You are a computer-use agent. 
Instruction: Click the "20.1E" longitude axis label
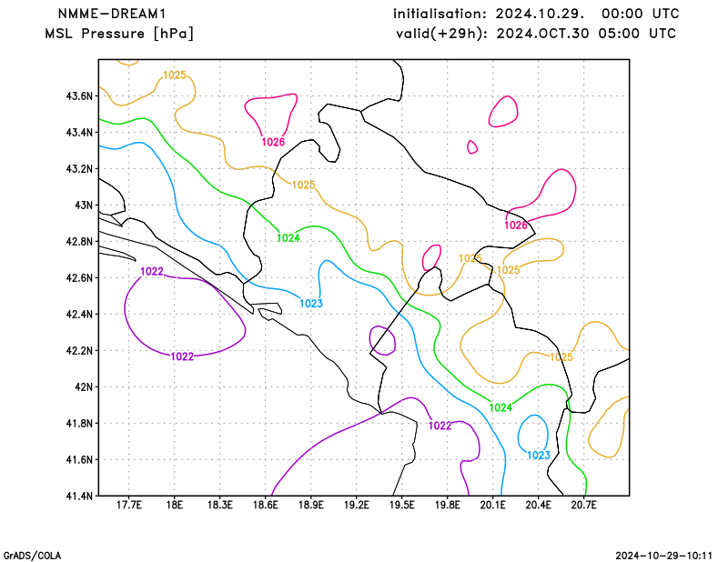[x=492, y=506]
